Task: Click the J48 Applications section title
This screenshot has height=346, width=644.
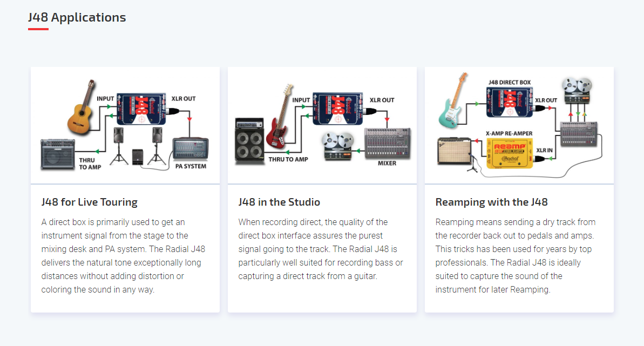Action: (77, 17)
